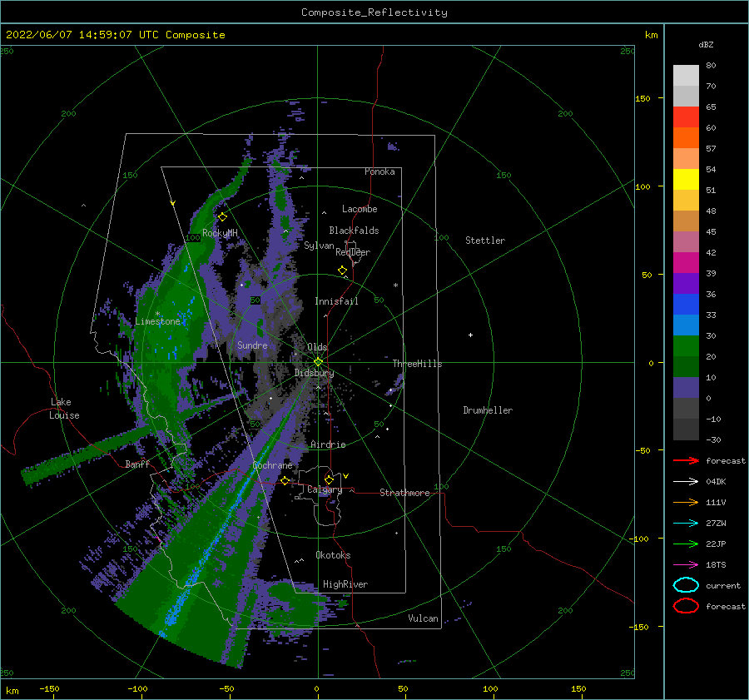
Task: Click the white 04DK arrow legend icon
Action: coord(686,482)
